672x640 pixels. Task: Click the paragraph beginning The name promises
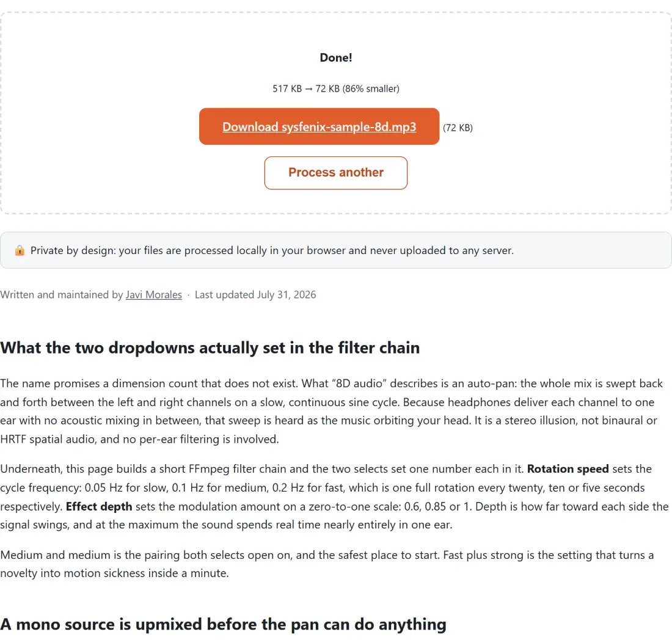(332, 411)
